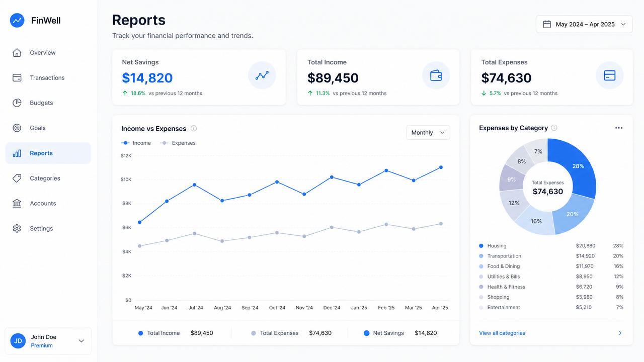The image size is (644, 362).
Task: Click the arrow next to View all categories
Action: tap(620, 333)
